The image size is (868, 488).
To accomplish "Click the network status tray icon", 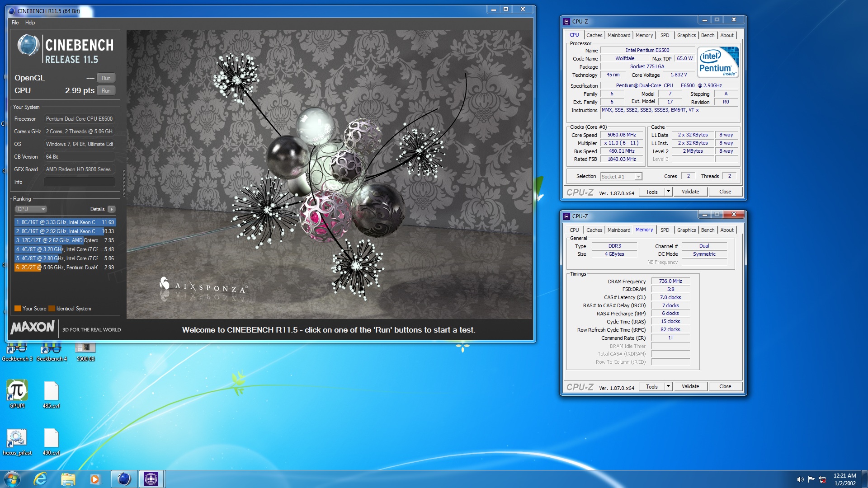I will [x=823, y=479].
